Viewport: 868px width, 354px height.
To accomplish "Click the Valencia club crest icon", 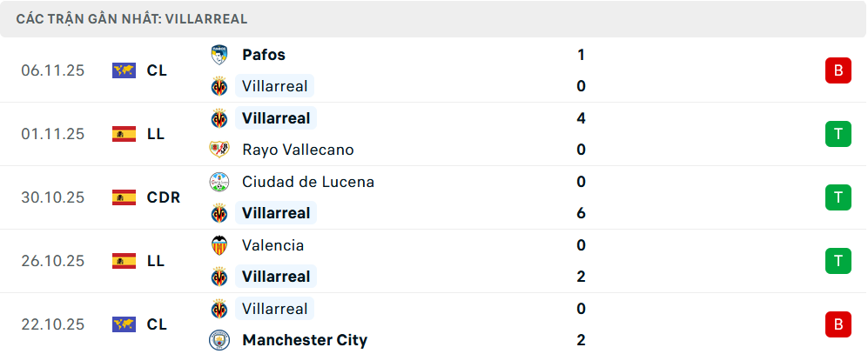I will point(219,245).
